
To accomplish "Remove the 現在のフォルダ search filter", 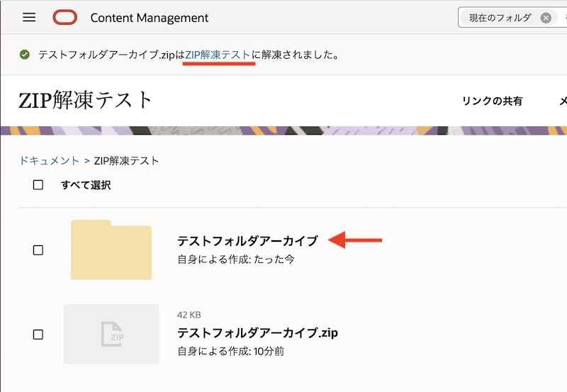I will [545, 18].
